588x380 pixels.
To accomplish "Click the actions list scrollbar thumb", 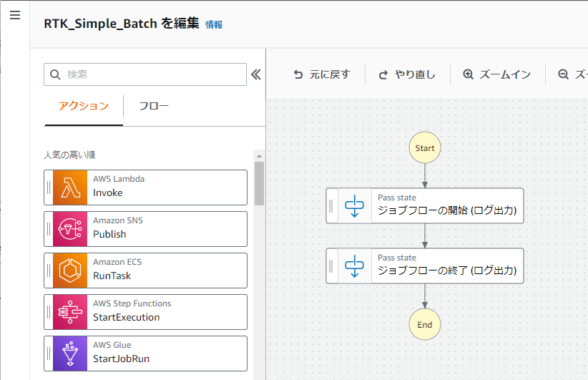I will (x=259, y=183).
